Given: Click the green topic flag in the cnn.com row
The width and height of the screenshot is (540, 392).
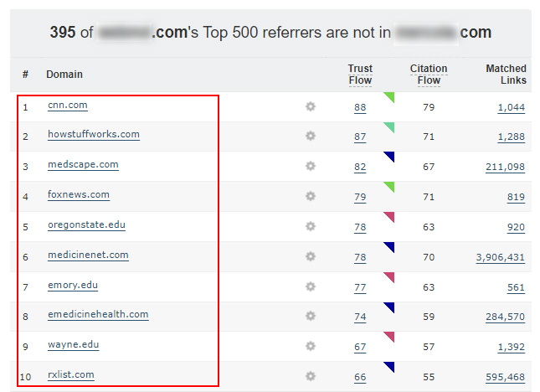Looking at the screenshot, I should coord(390,96).
